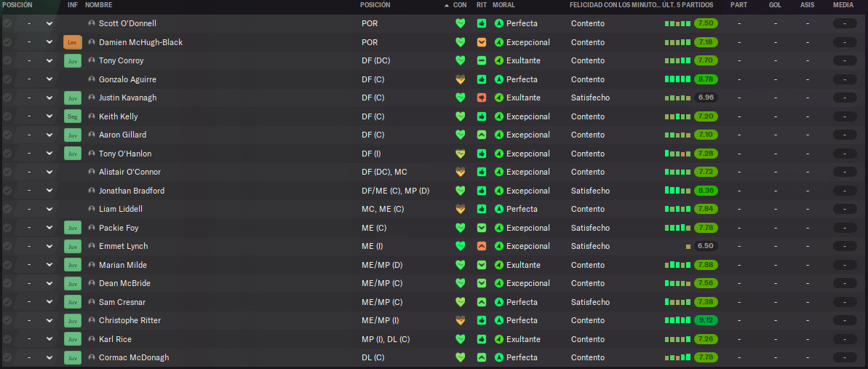The height and width of the screenshot is (369, 868).
Task: Click Justin Kavanagh's red match sharpness icon
Action: [482, 98]
